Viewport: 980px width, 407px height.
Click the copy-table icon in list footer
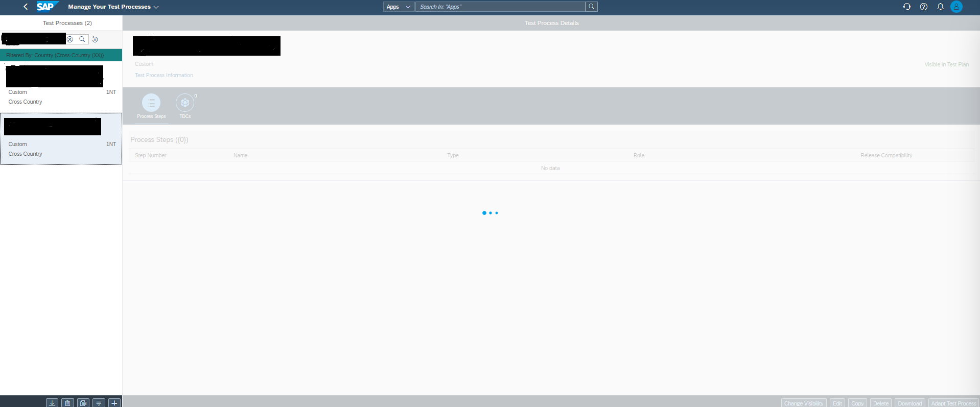click(x=83, y=403)
